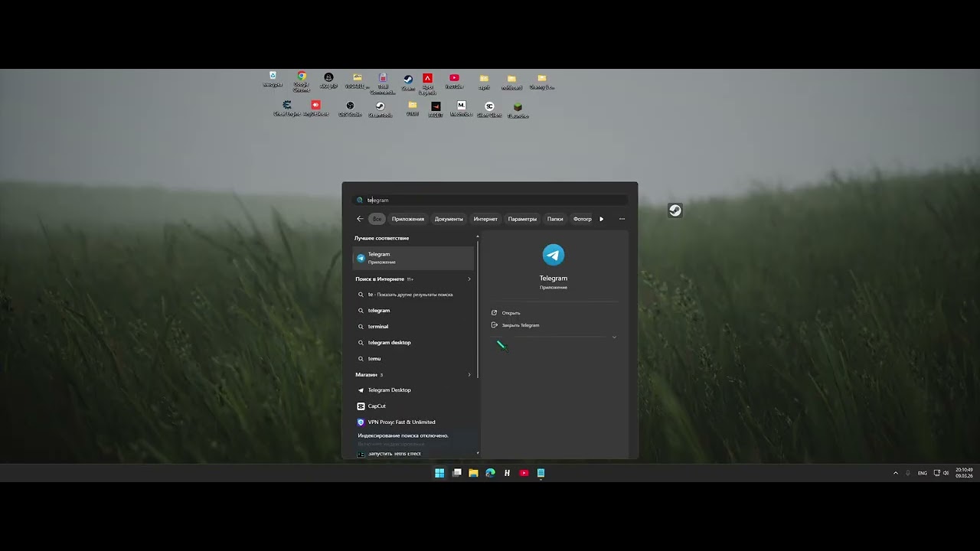This screenshot has height=551, width=980.
Task: Open the teal notepad app on the taskbar
Action: (x=541, y=473)
